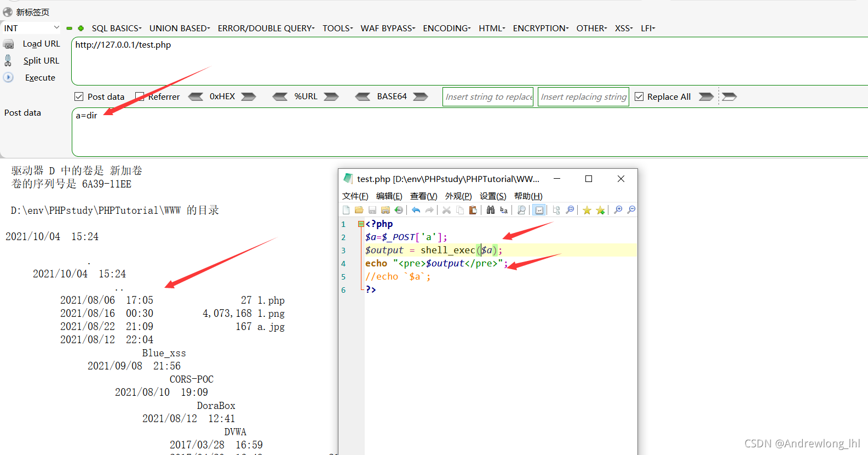The image size is (868, 455).
Task: Click the Paste clipboard icon in editor toolbar
Action: (473, 210)
